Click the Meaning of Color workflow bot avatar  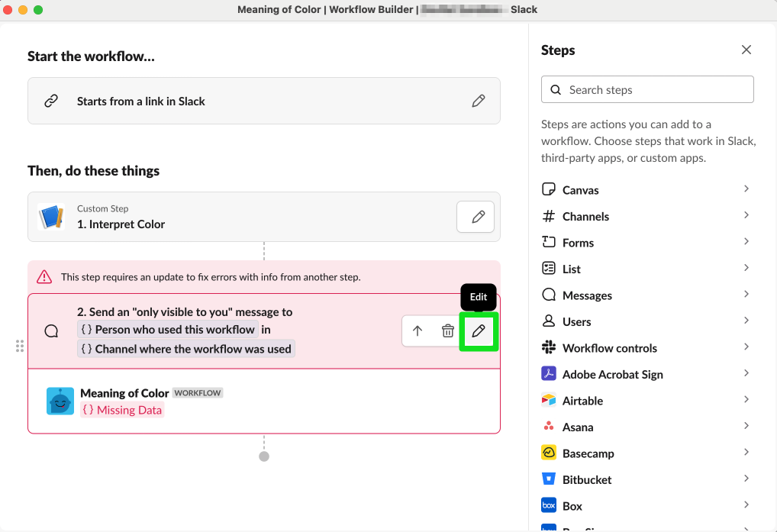60,401
